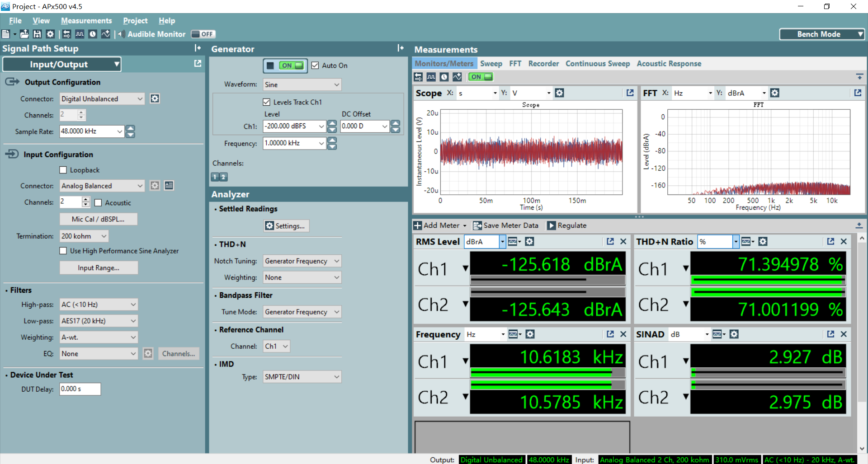The width and height of the screenshot is (868, 464).
Task: Click the Ch1 RMS Level bargraph
Action: tap(547, 280)
